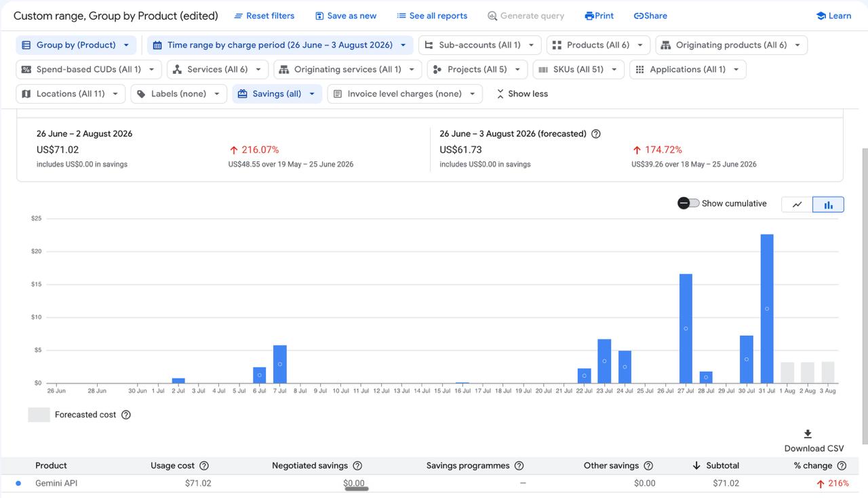This screenshot has width=868, height=498.
Task: Click the US$61.73 forecasted total
Action: tap(460, 150)
